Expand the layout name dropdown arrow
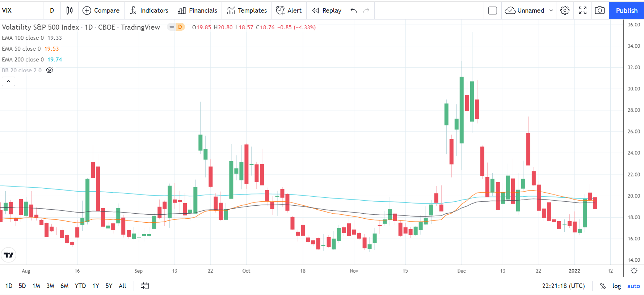The width and height of the screenshot is (644, 295). coord(551,10)
